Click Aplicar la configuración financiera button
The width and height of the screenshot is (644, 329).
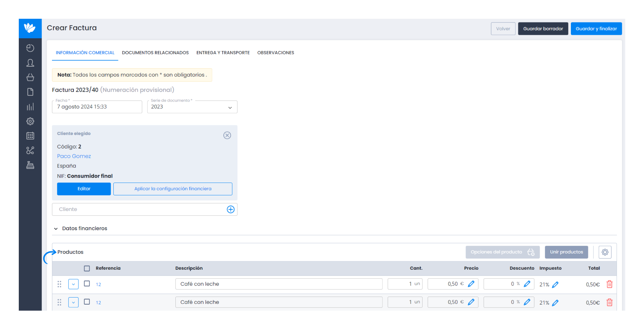point(173,189)
